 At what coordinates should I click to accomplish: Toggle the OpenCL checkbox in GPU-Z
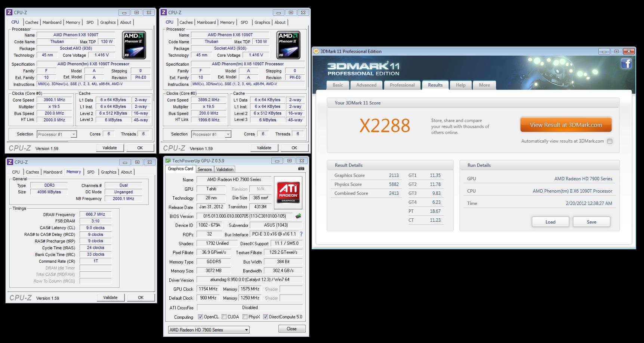coord(201,317)
